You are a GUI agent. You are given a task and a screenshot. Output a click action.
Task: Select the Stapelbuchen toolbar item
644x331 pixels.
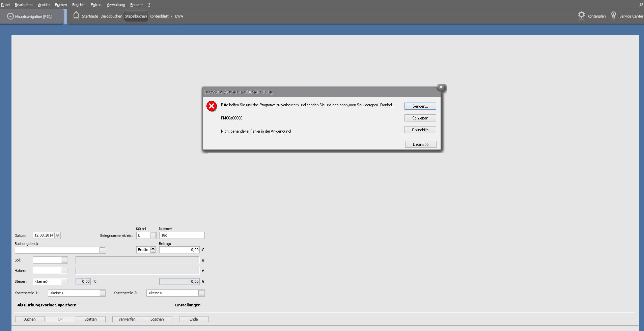[x=136, y=16]
